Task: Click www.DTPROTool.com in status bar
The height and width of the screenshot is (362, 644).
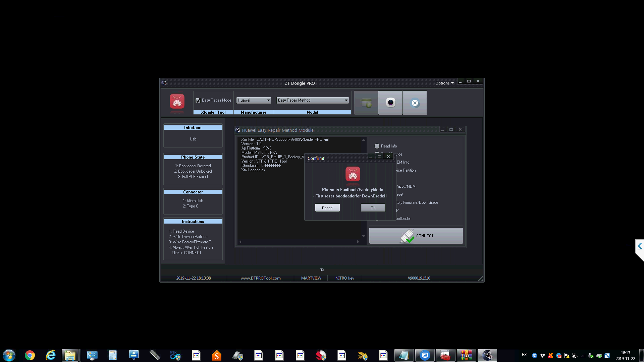Action: (261, 278)
